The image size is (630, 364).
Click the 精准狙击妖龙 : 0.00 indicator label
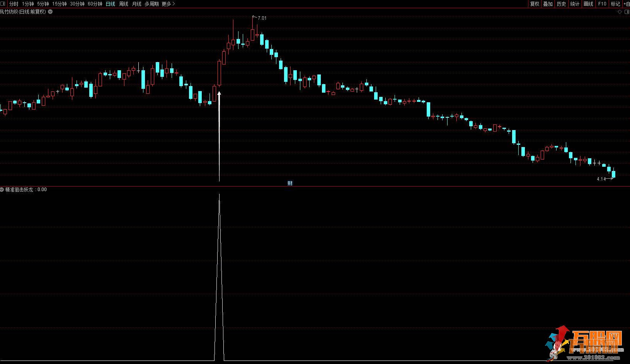26,190
